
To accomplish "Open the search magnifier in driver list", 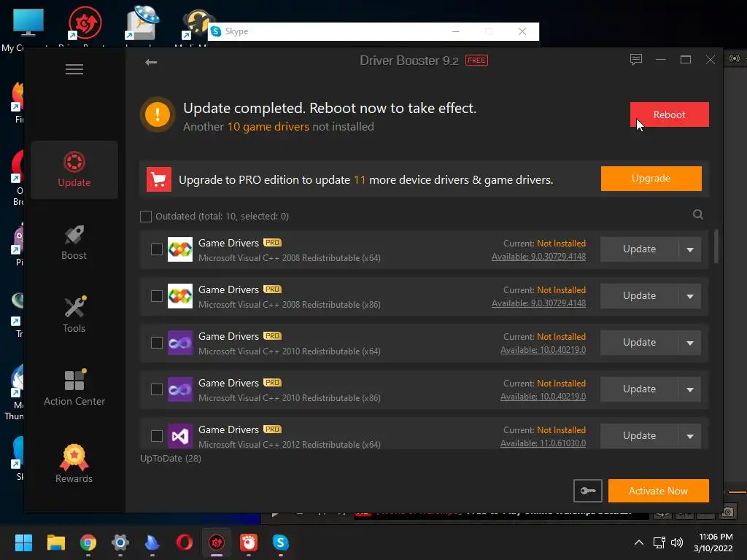I will [698, 214].
